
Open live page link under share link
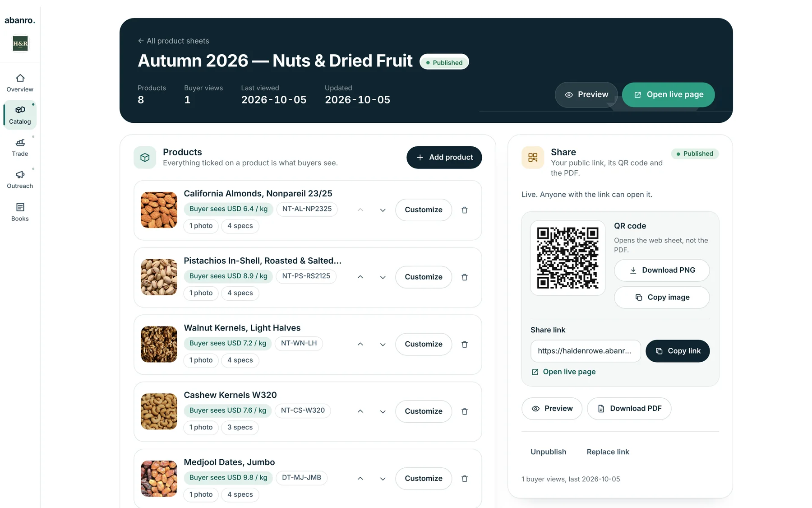(x=564, y=372)
